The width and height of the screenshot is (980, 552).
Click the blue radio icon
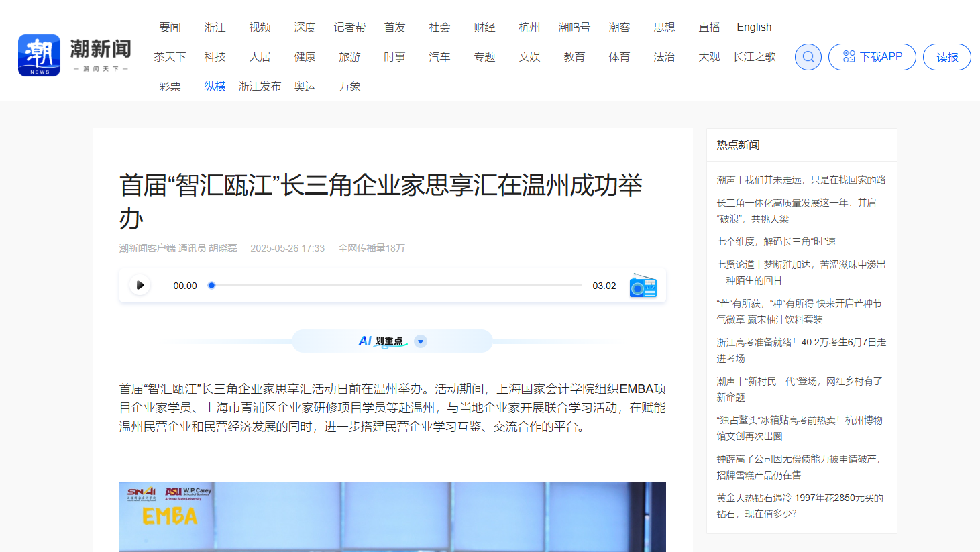pyautogui.click(x=643, y=286)
